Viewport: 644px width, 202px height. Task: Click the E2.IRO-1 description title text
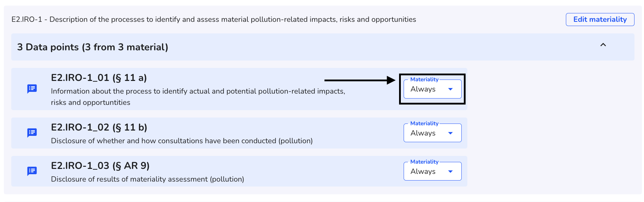[x=214, y=19]
